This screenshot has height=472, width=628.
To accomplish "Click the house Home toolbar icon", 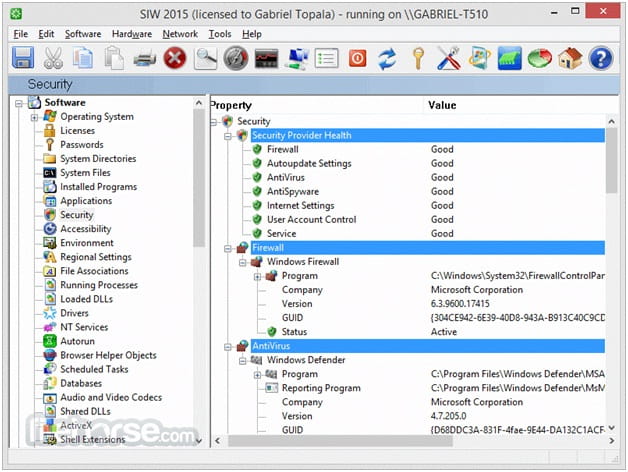I will [x=570, y=58].
